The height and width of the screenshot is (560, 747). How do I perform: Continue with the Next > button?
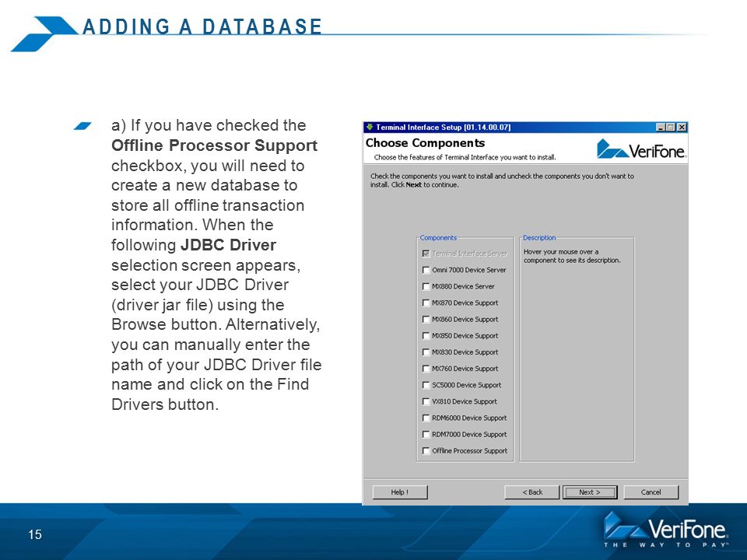point(590,492)
